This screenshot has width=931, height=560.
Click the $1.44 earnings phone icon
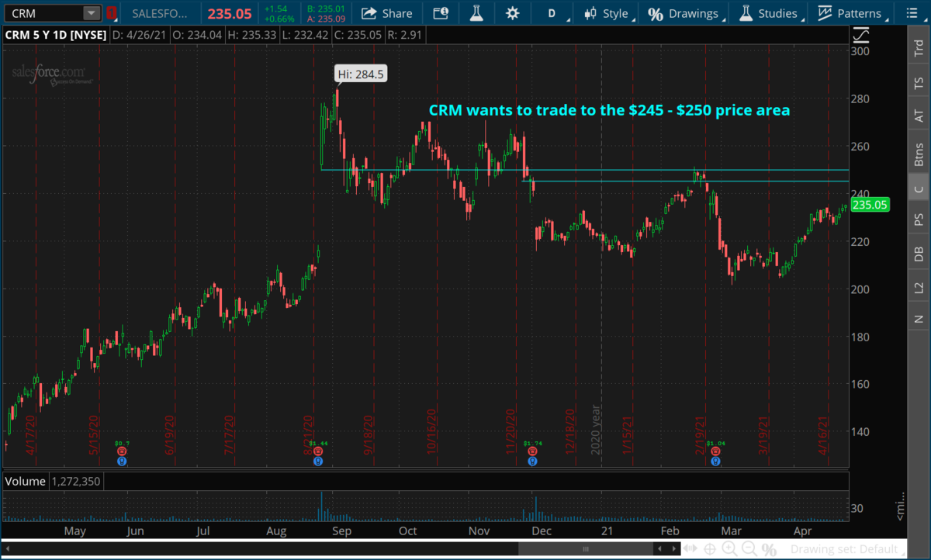click(x=318, y=451)
